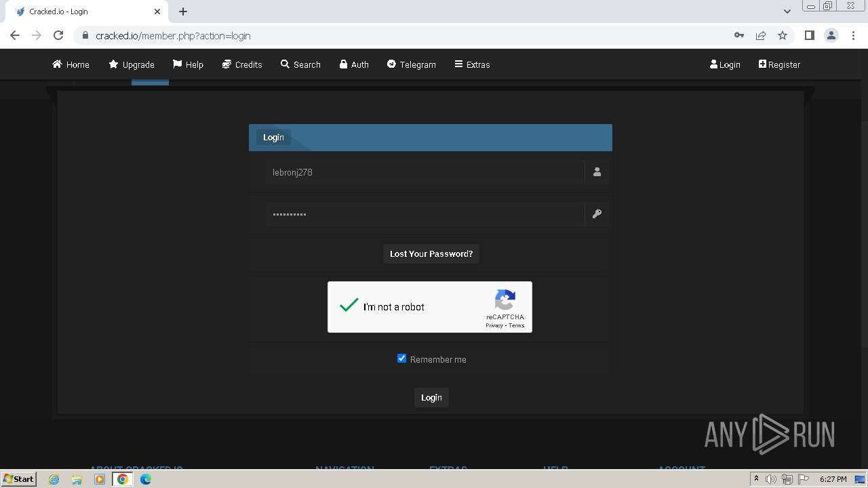This screenshot has width=868, height=488.
Task: Click the user silhouette icon beside username
Action: [x=597, y=172]
